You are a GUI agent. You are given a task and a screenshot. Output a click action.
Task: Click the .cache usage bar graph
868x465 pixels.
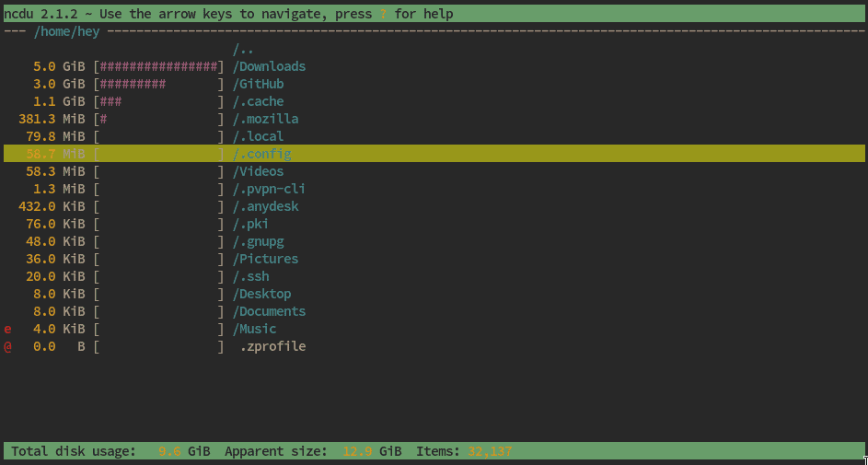pyautogui.click(x=159, y=102)
